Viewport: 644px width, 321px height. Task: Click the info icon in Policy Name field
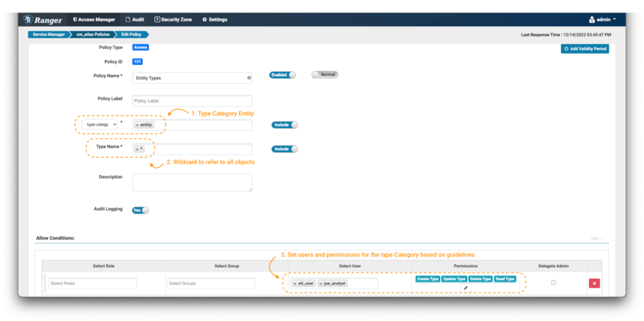(x=249, y=78)
